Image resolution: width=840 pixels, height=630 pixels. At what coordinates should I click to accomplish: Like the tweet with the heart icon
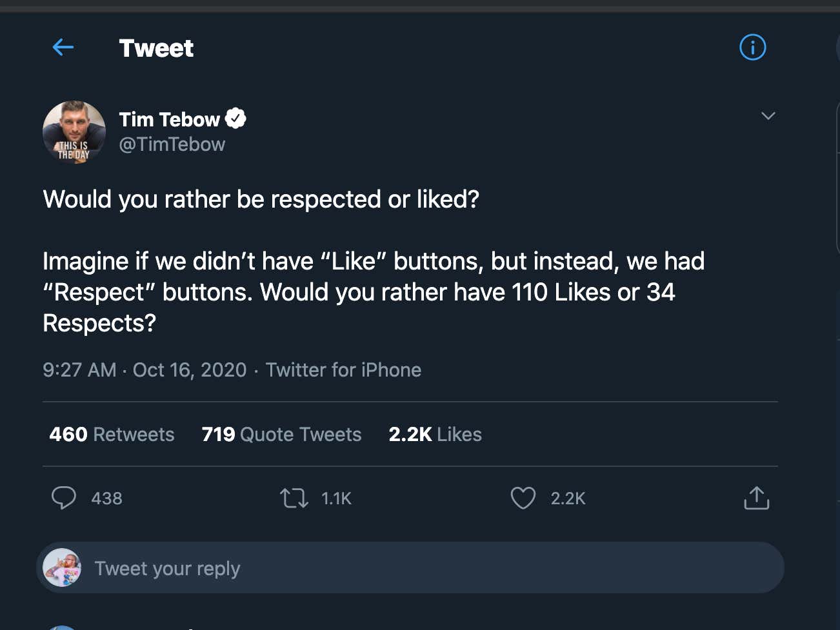click(523, 498)
